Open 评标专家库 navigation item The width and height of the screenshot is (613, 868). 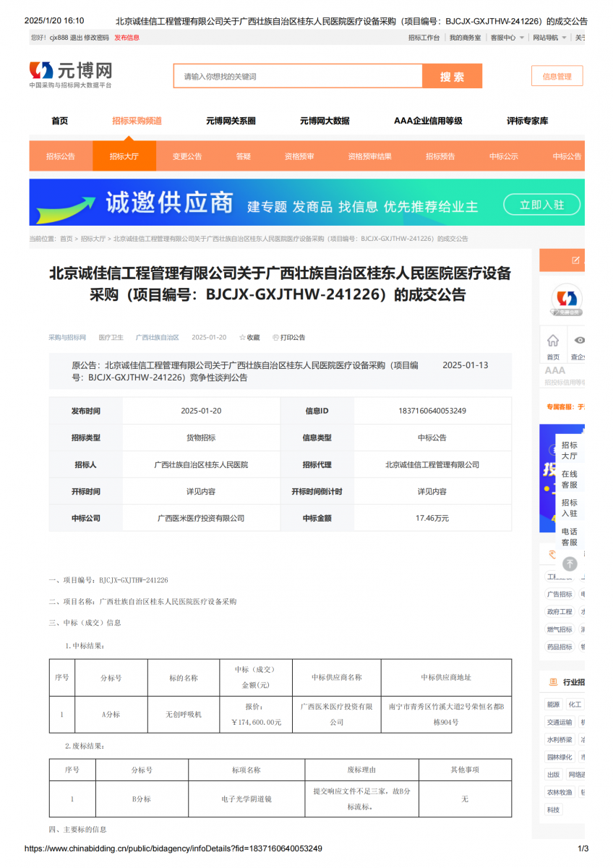(528, 121)
